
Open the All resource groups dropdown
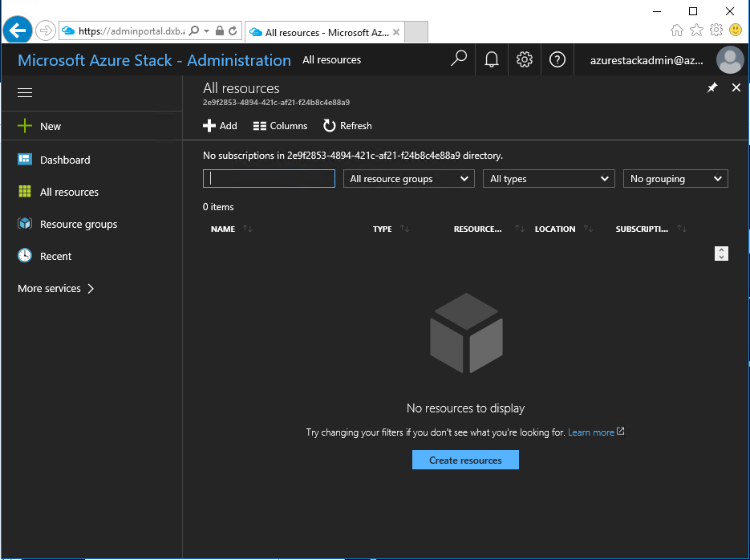(x=409, y=178)
